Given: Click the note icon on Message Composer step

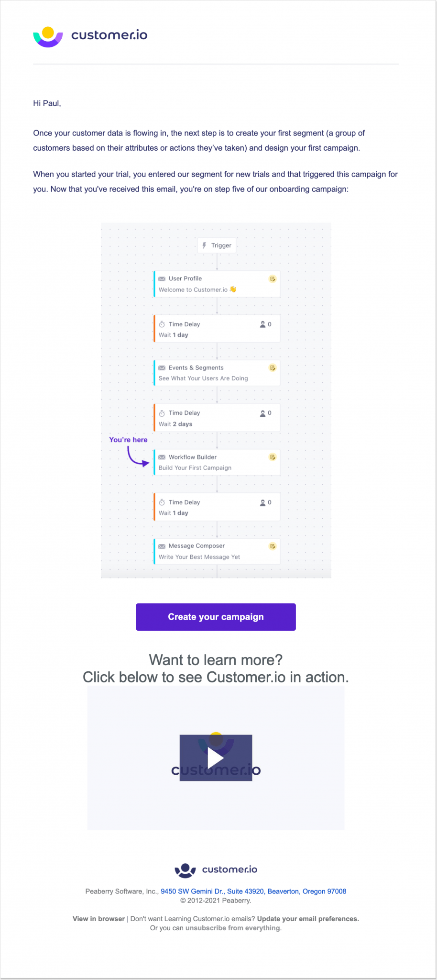Looking at the screenshot, I should [273, 546].
